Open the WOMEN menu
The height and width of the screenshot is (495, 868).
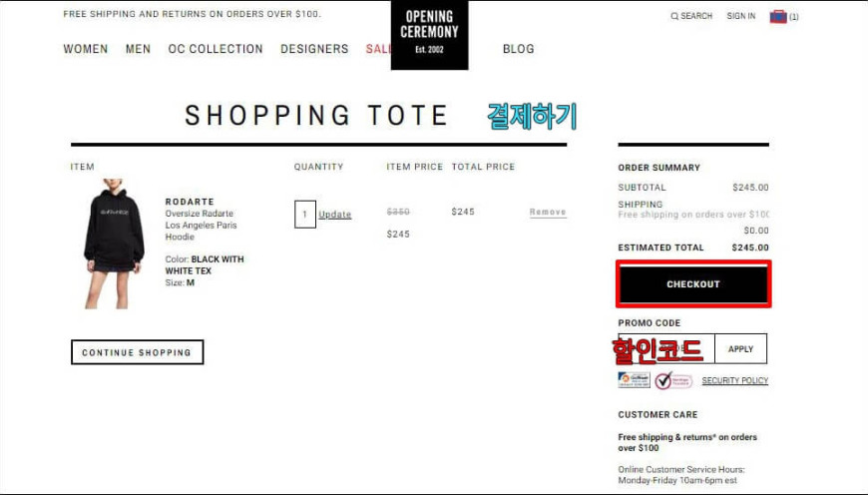point(85,49)
